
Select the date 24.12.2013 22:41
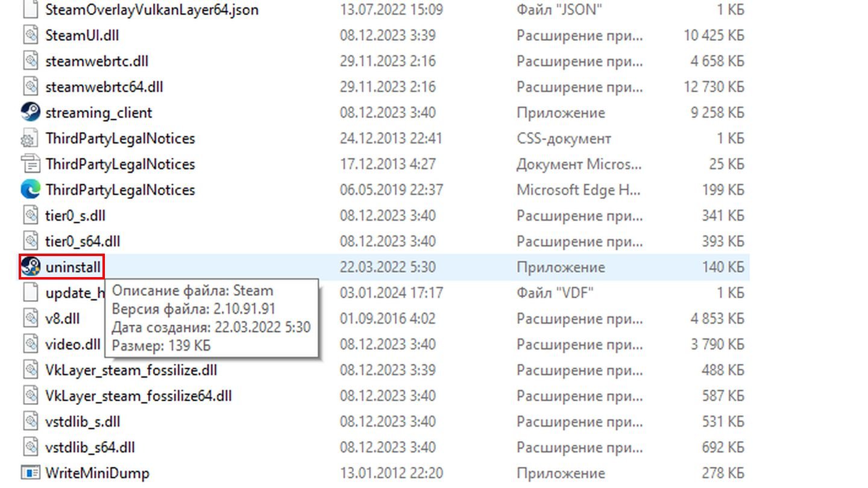point(391,139)
